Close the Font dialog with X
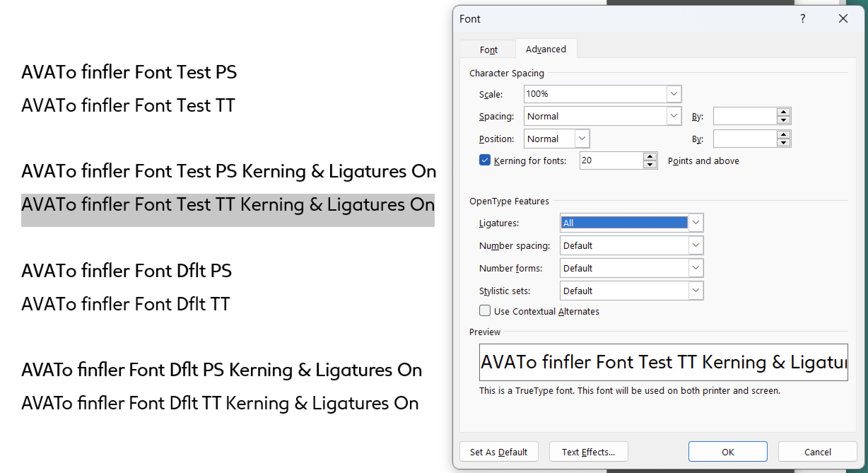The width and height of the screenshot is (868, 473). pyautogui.click(x=843, y=18)
